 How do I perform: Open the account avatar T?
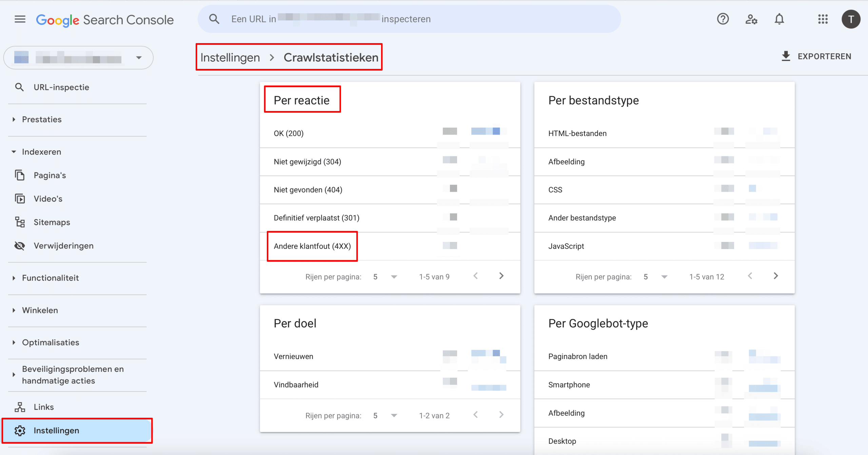pyautogui.click(x=851, y=19)
